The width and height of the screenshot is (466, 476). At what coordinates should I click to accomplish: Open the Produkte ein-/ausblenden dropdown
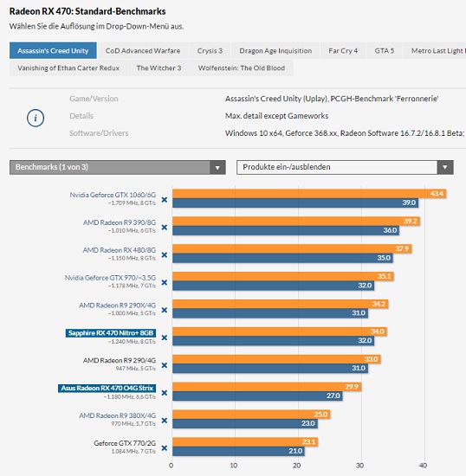[x=345, y=167]
